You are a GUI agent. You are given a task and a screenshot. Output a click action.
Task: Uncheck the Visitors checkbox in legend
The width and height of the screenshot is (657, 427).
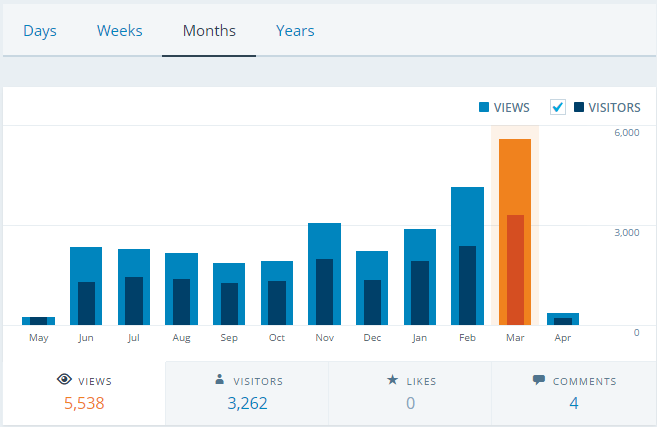click(558, 107)
